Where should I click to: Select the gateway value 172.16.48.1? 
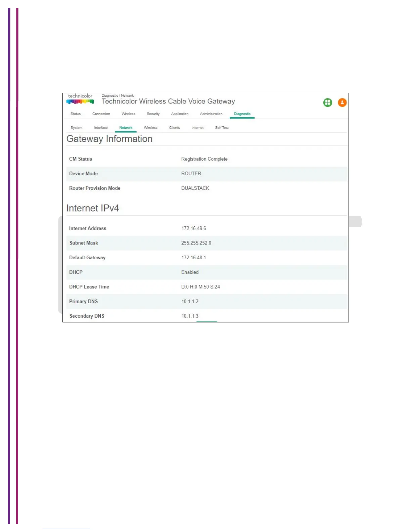pyautogui.click(x=194, y=258)
